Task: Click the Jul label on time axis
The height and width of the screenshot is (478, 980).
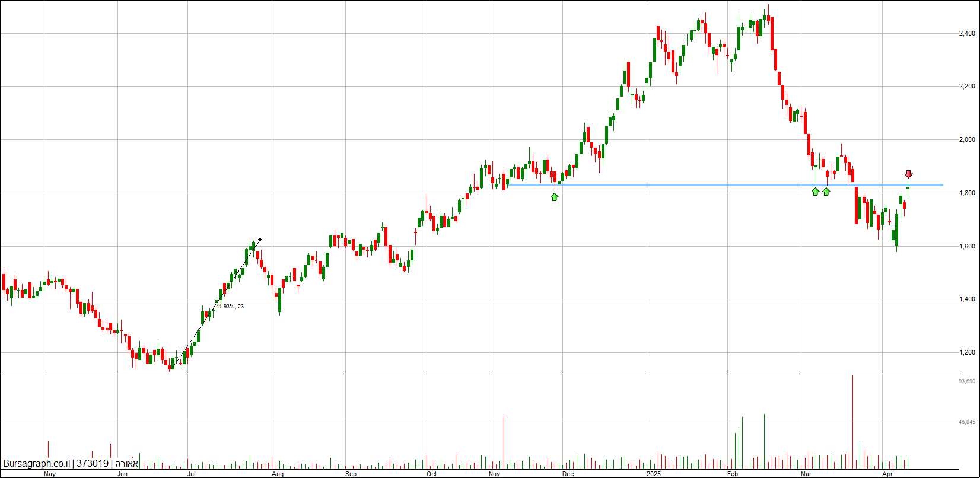Action: point(192,474)
